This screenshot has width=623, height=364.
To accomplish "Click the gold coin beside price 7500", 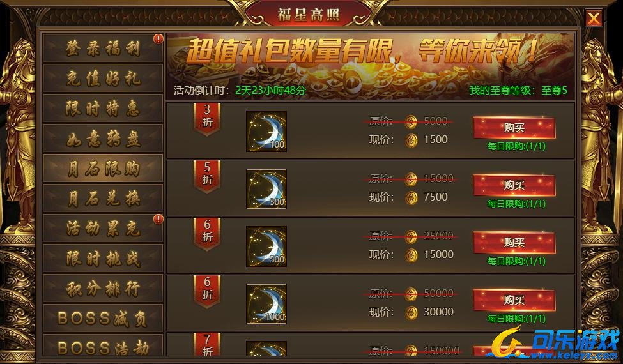I will 411,198.
